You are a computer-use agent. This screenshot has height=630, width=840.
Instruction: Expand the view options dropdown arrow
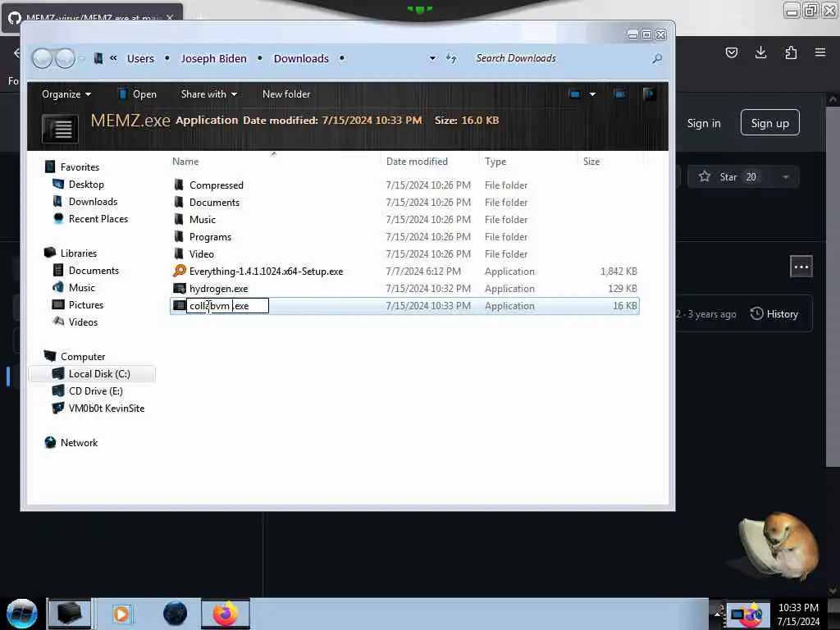592,94
